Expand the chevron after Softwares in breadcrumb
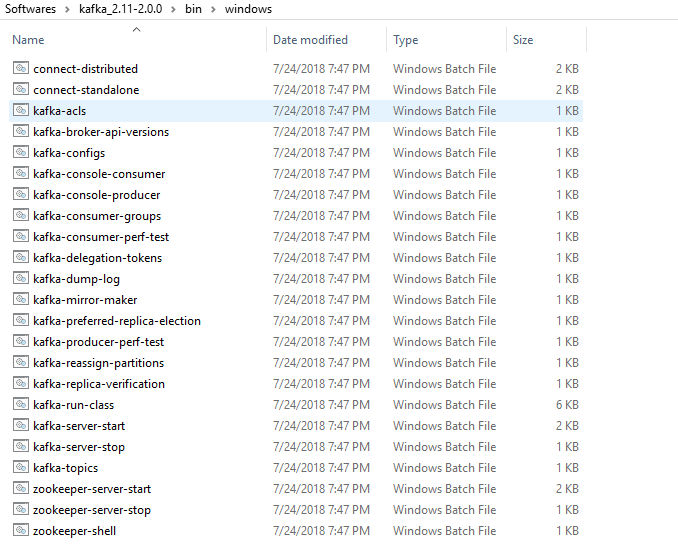This screenshot has width=678, height=550. click(x=67, y=9)
